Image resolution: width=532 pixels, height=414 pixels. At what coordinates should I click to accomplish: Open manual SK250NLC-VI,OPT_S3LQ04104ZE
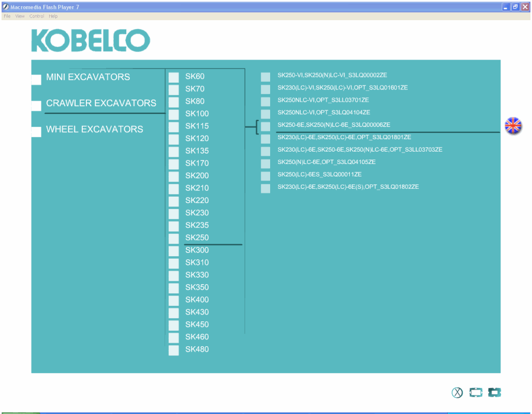tap(323, 112)
